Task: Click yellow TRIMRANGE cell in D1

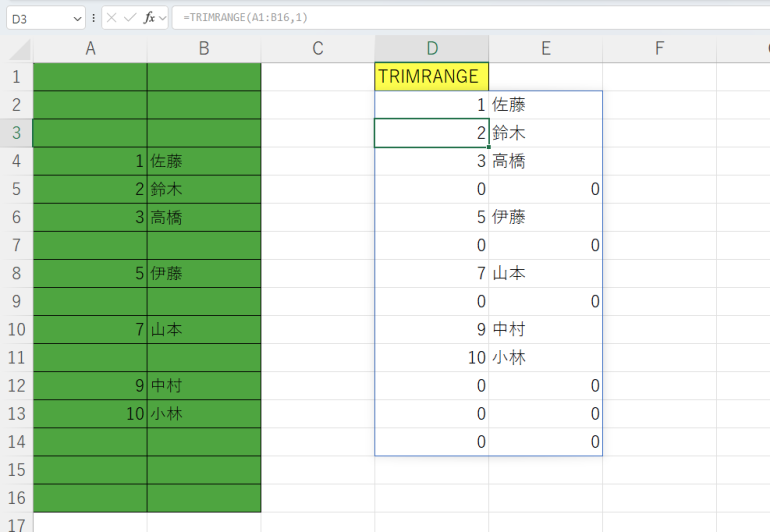Action: tap(431, 77)
